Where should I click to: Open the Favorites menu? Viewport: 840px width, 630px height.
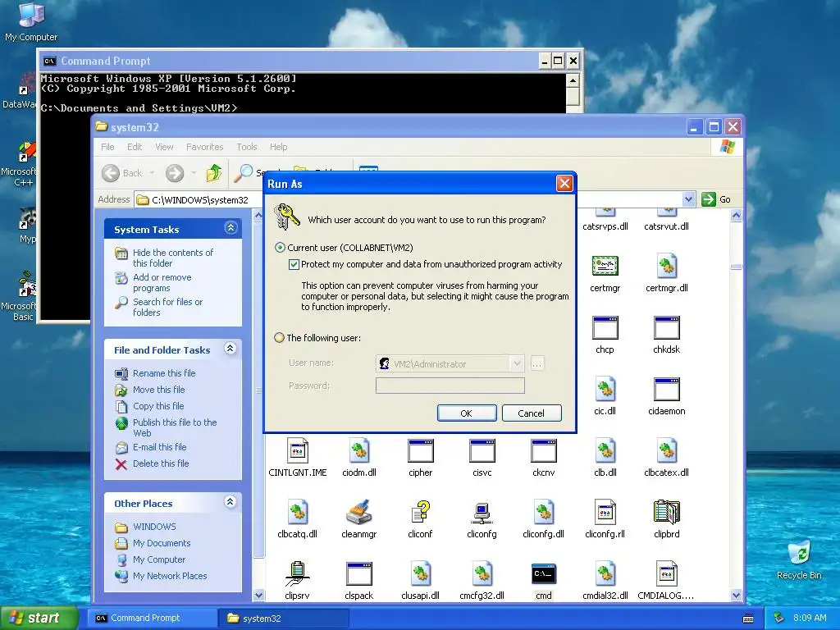(204, 147)
